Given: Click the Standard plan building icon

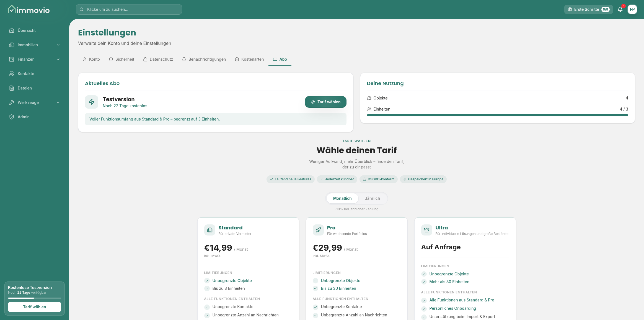Looking at the screenshot, I should 210,230.
